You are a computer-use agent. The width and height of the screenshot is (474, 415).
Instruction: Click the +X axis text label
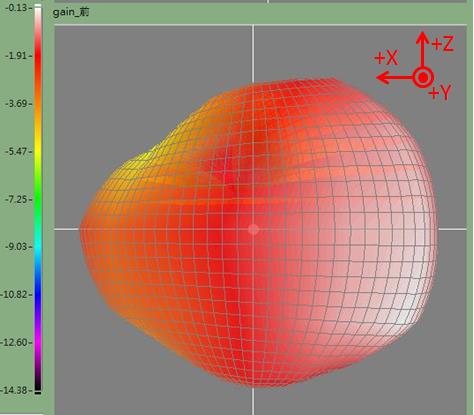click(386, 58)
